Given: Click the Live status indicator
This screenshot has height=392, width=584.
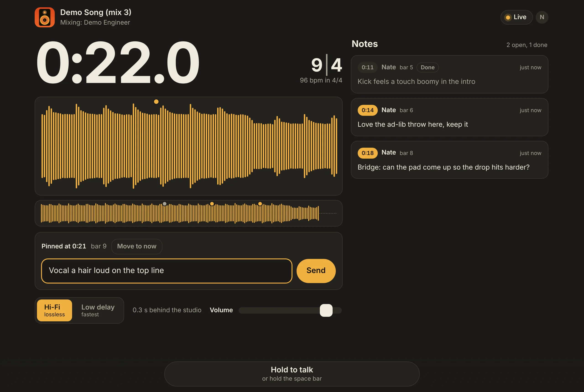Looking at the screenshot, I should [516, 17].
